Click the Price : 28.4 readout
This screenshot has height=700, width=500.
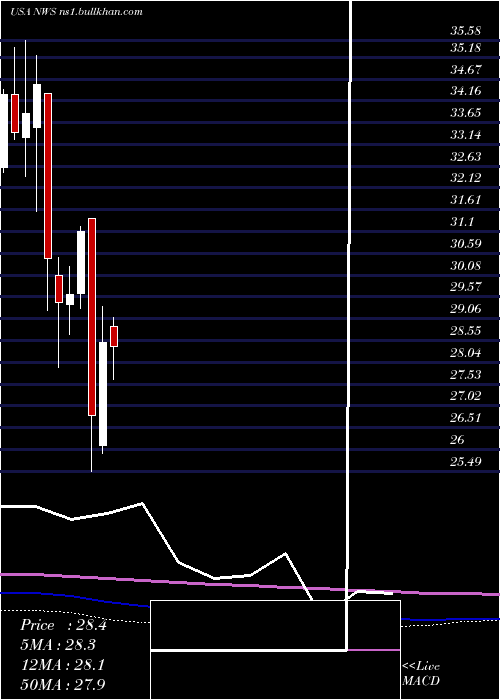pyautogui.click(x=63, y=625)
